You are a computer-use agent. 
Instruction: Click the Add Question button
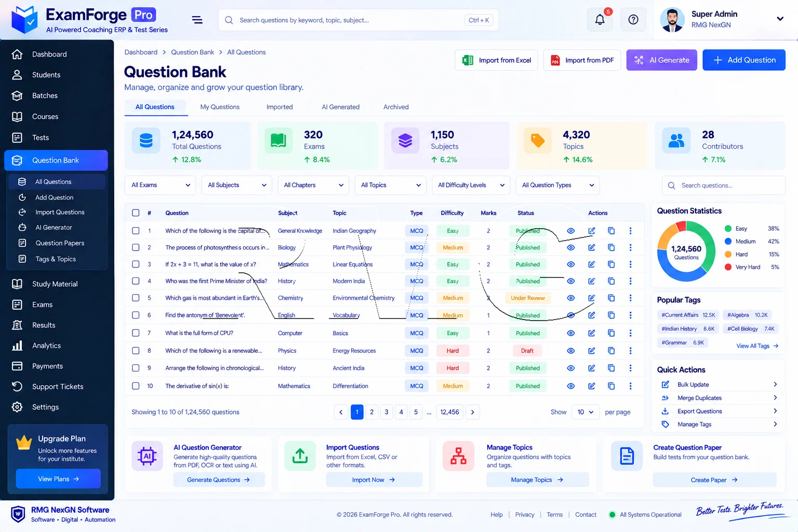tap(744, 60)
